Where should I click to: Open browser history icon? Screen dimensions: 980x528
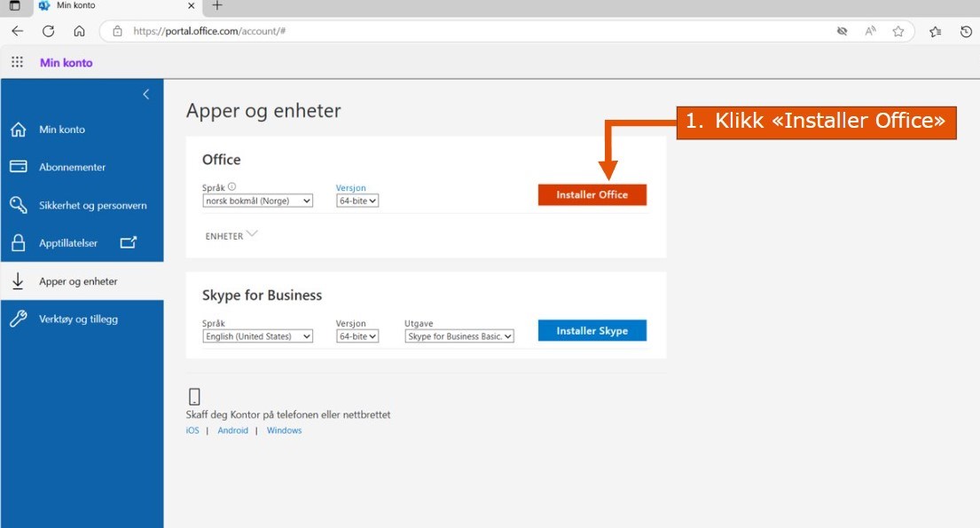[966, 31]
